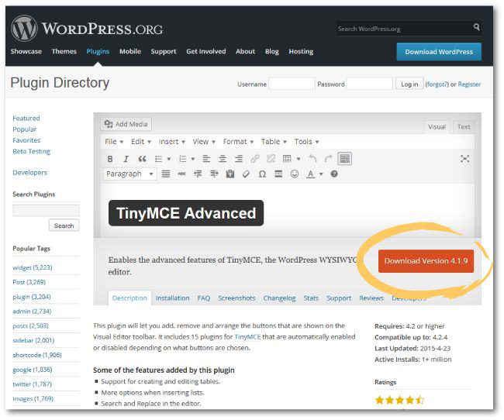Click the Search plugins button
The height and width of the screenshot is (420, 504).
[64, 225]
